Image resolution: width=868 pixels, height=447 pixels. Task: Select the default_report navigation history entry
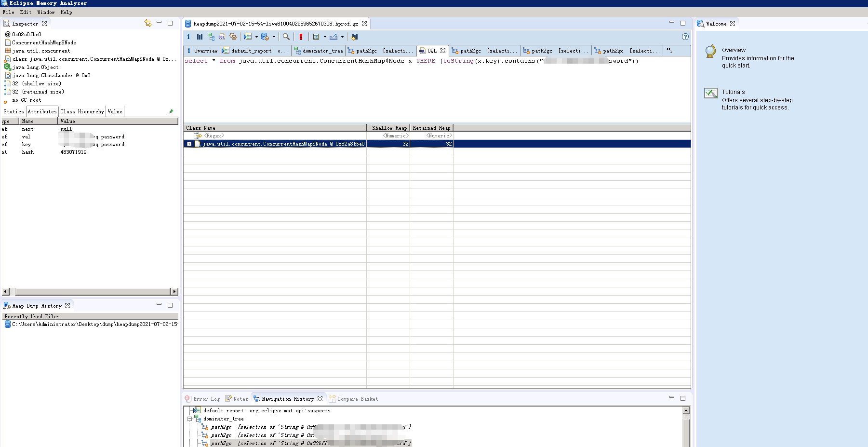(262, 410)
